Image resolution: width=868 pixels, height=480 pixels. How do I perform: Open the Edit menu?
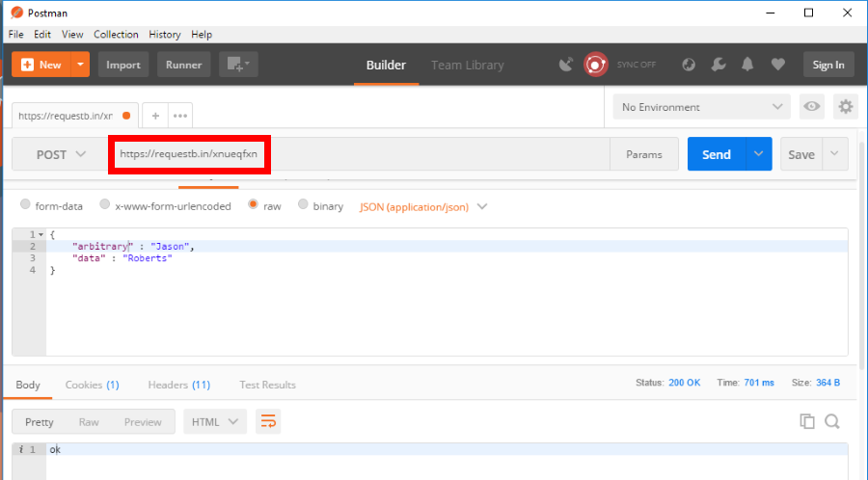(42, 35)
